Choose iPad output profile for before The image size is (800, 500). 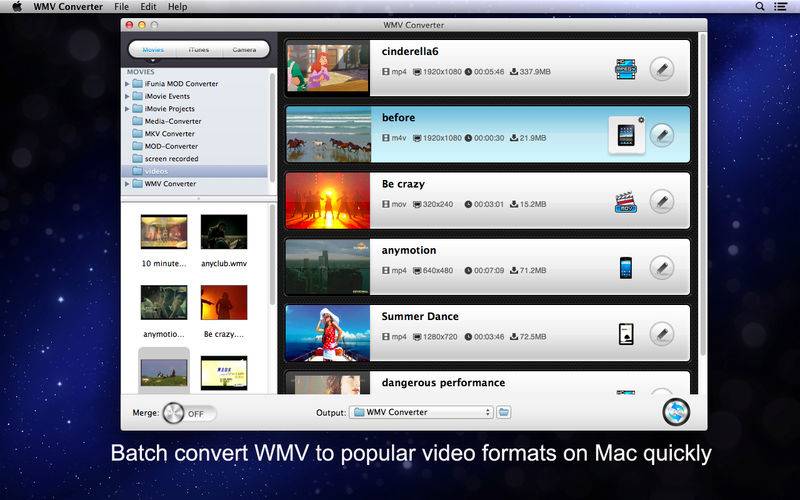tap(626, 136)
